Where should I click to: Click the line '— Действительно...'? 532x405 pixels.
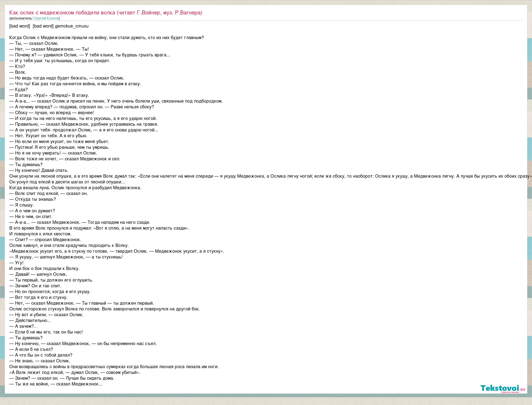(x=30, y=321)
